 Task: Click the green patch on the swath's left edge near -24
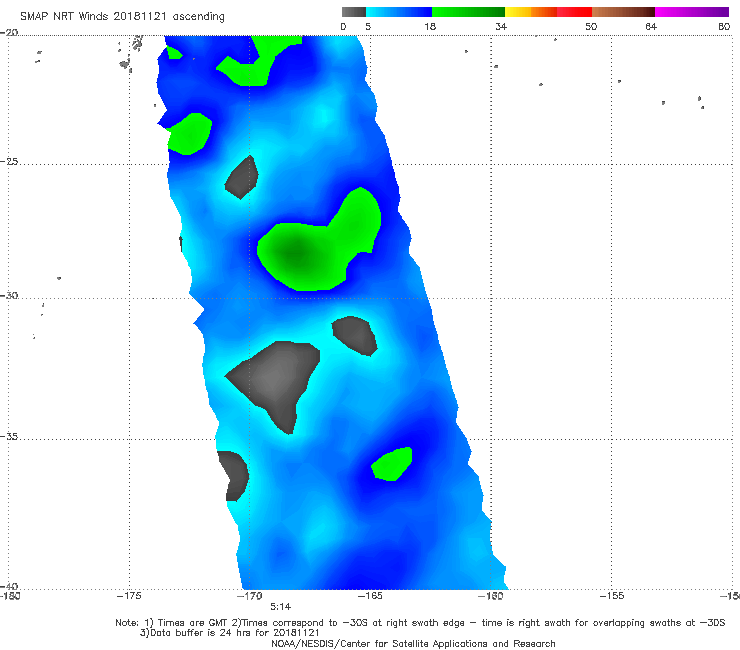(x=189, y=134)
